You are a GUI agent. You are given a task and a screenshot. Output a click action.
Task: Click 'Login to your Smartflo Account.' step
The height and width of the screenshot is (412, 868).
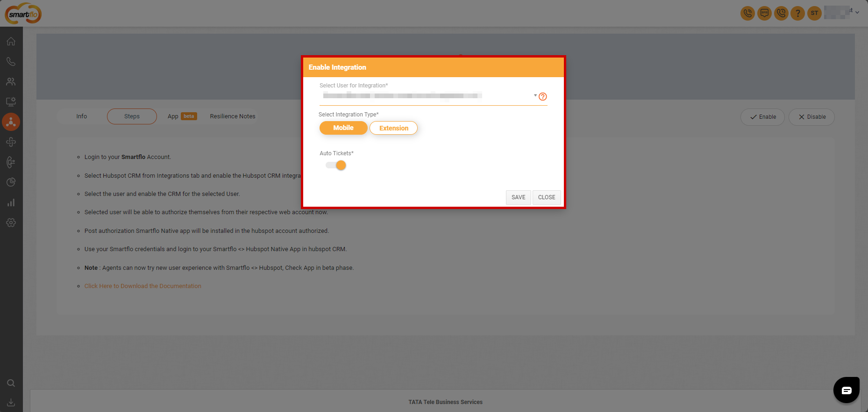128,157
